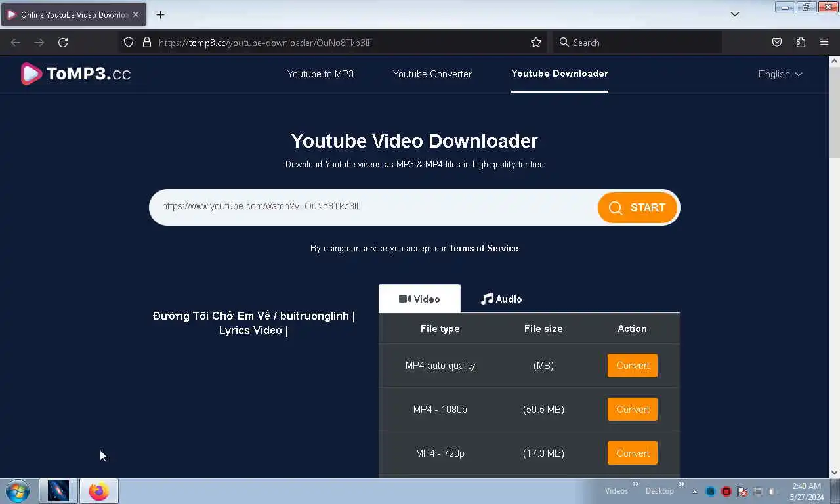
Task: Click the MP4 - 1080p cell
Action: click(440, 409)
